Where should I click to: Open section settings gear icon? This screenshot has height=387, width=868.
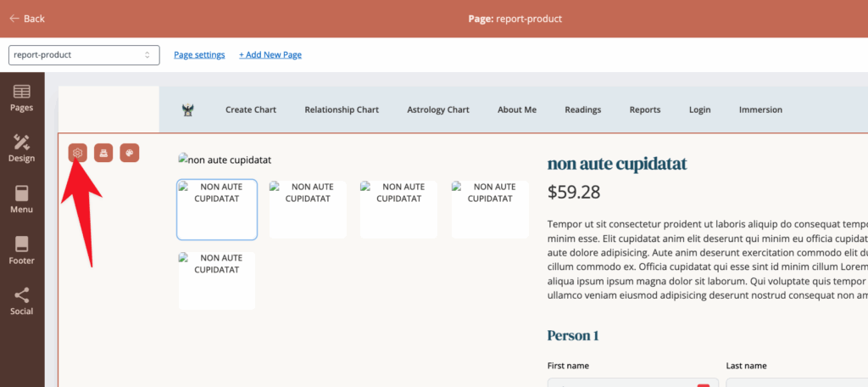[x=77, y=153]
